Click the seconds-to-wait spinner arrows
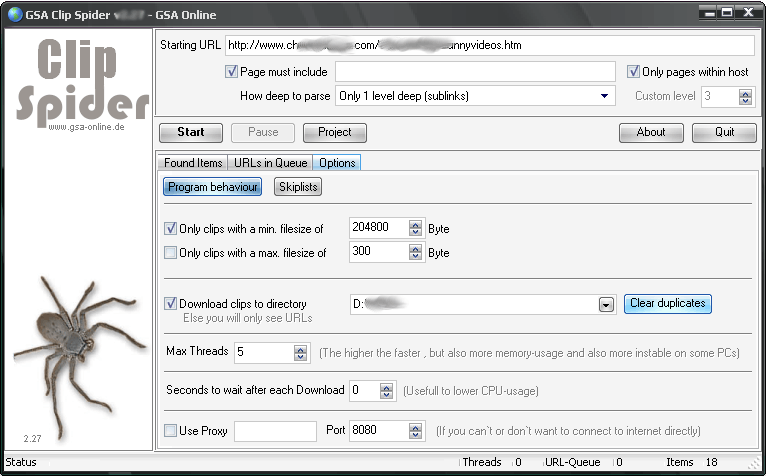This screenshot has width=766, height=476. coord(386,391)
